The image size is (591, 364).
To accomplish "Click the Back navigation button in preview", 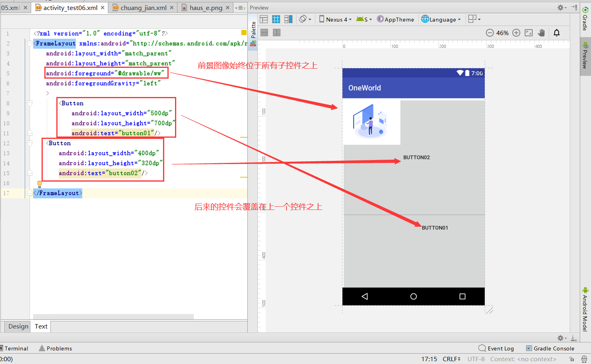I will pyautogui.click(x=364, y=297).
